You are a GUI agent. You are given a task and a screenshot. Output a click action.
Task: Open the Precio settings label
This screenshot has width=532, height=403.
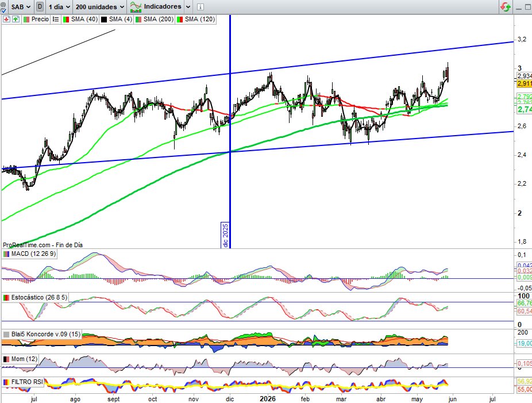point(40,20)
